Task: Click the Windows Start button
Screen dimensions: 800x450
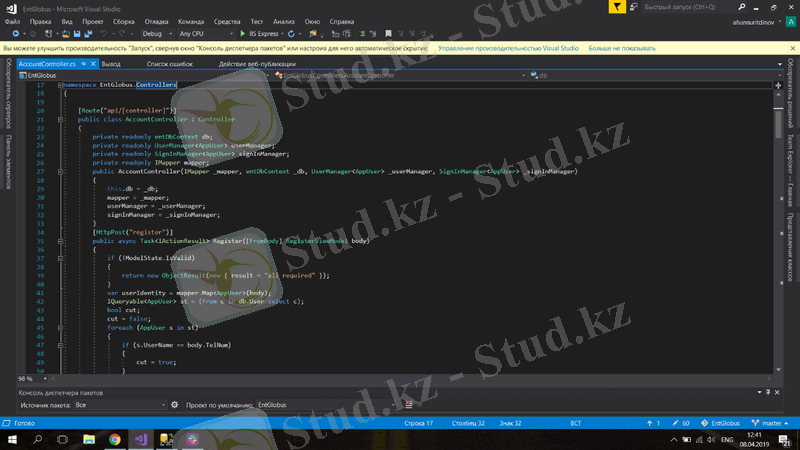Action: (12, 439)
